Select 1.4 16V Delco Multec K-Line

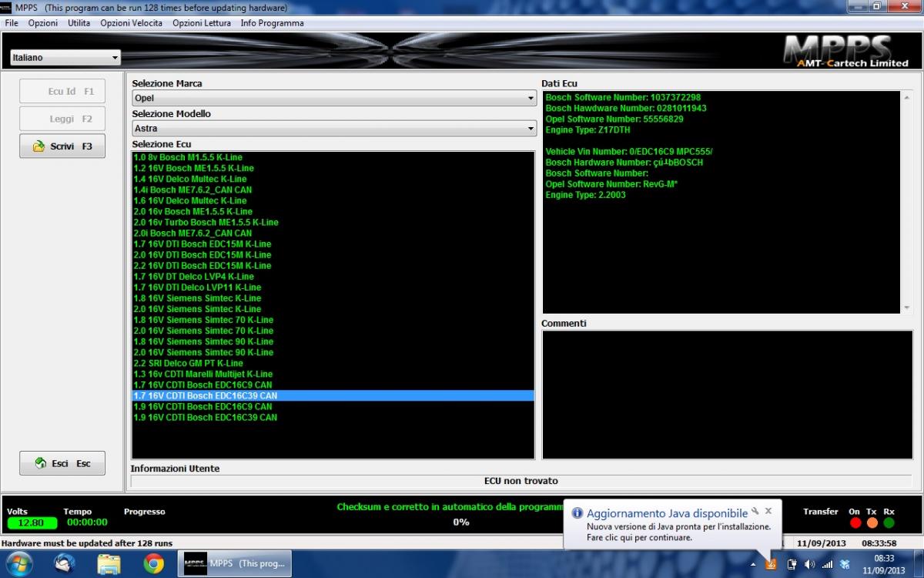point(333,179)
